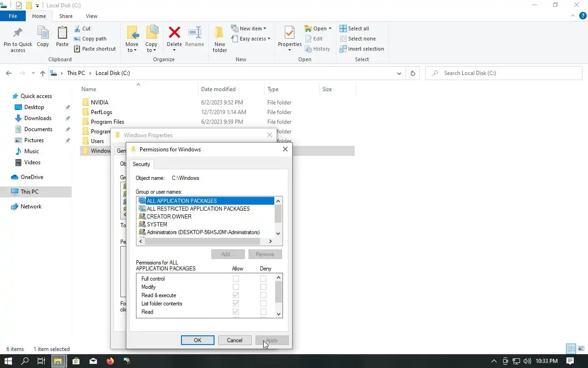The width and height of the screenshot is (588, 368).
Task: Tick Deny for List folder contents
Action: coord(263,304)
